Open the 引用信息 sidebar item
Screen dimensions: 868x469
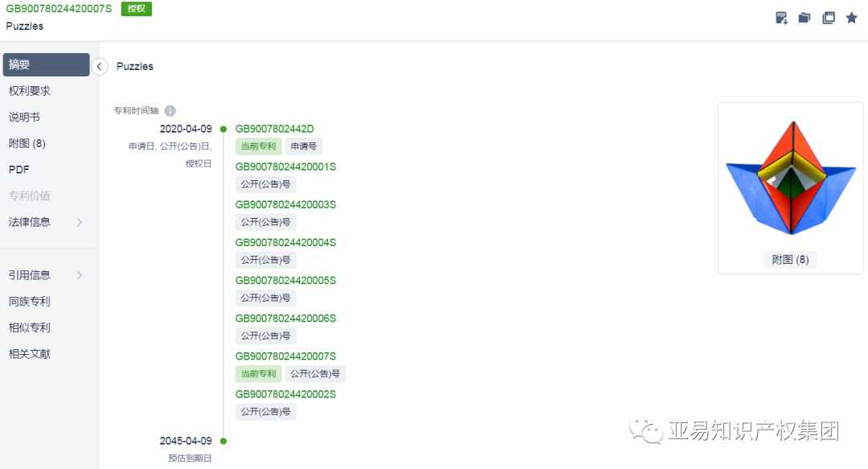pyautogui.click(x=30, y=275)
